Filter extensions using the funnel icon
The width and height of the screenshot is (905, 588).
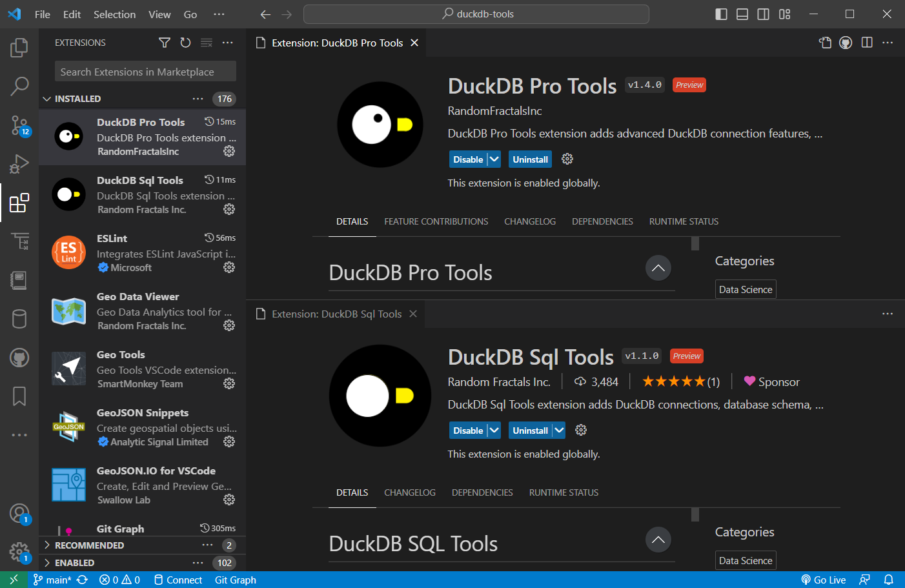[165, 43]
